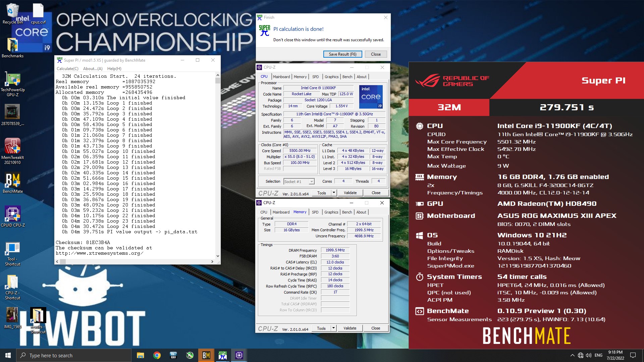
Task: Switch to About tab in lower CPU-Z
Action: tap(361, 212)
